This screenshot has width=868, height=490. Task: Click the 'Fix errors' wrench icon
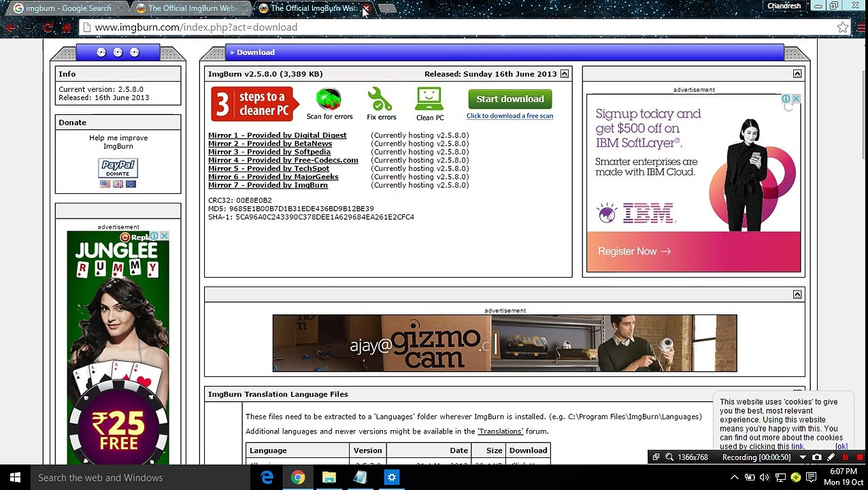click(x=380, y=99)
